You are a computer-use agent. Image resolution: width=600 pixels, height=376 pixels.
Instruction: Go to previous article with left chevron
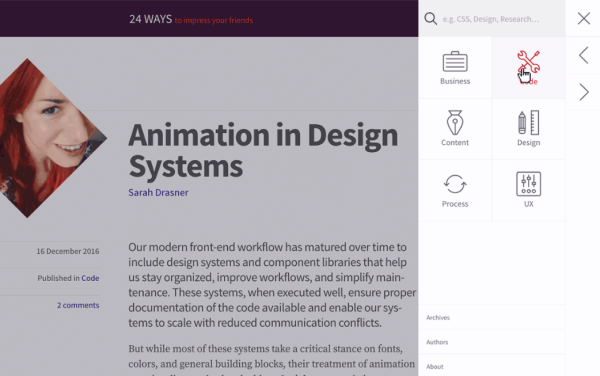pos(584,55)
